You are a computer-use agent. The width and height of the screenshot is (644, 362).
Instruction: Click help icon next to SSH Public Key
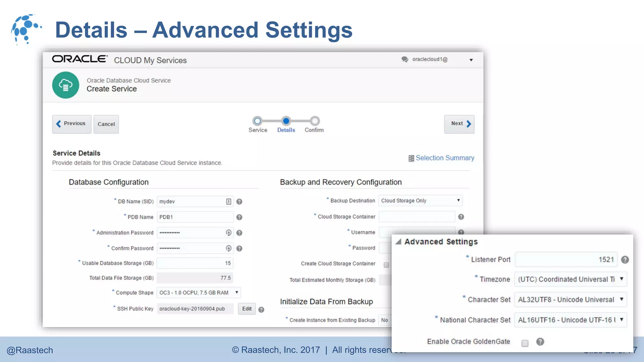tap(261, 310)
